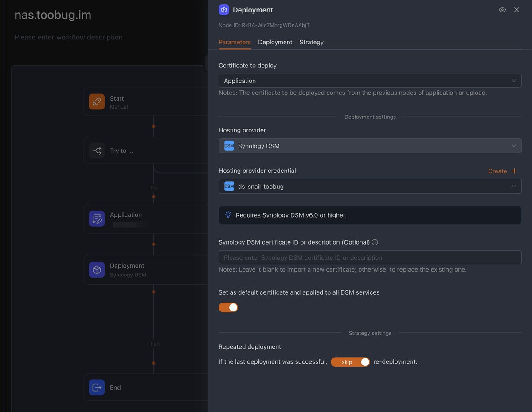The height and width of the screenshot is (412, 532).
Task: Click the Create credential link
Action: [x=497, y=171]
